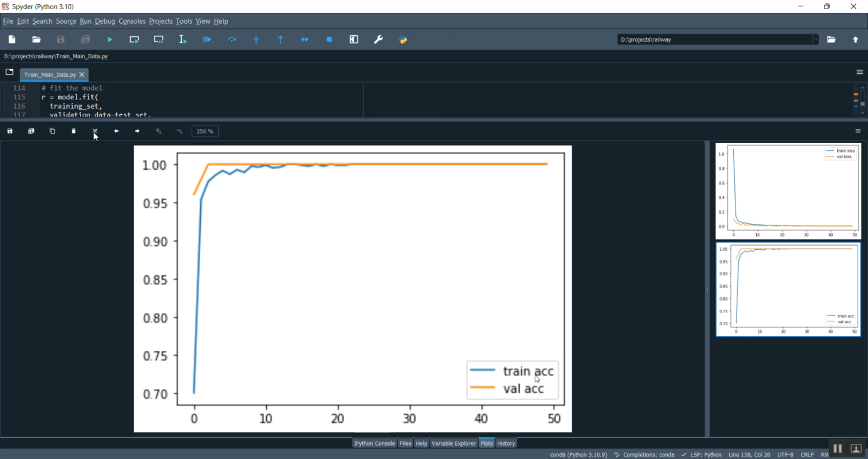Save the current plot from the Plots toolbar
The width and height of the screenshot is (868, 459).
pos(9,131)
